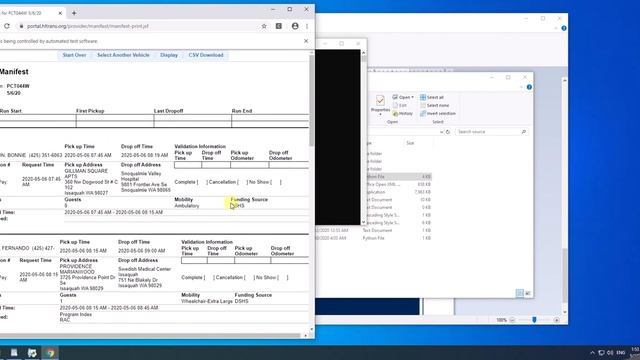Click Fernando's Pick up Time validation box
Viewport: 640px width, 360px height.
coord(194,260)
